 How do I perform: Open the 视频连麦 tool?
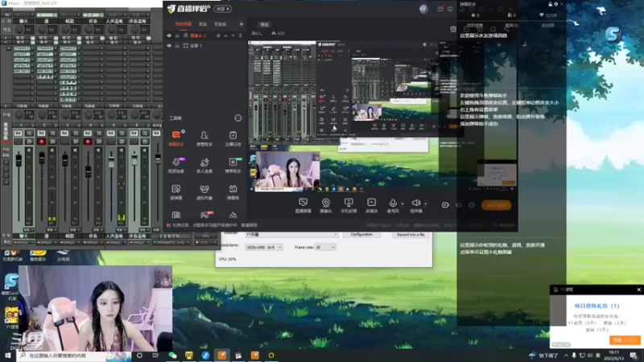175,165
